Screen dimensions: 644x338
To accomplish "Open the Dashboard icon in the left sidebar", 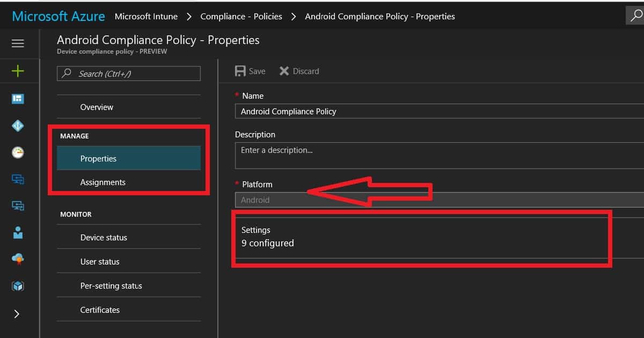I will click(x=18, y=99).
